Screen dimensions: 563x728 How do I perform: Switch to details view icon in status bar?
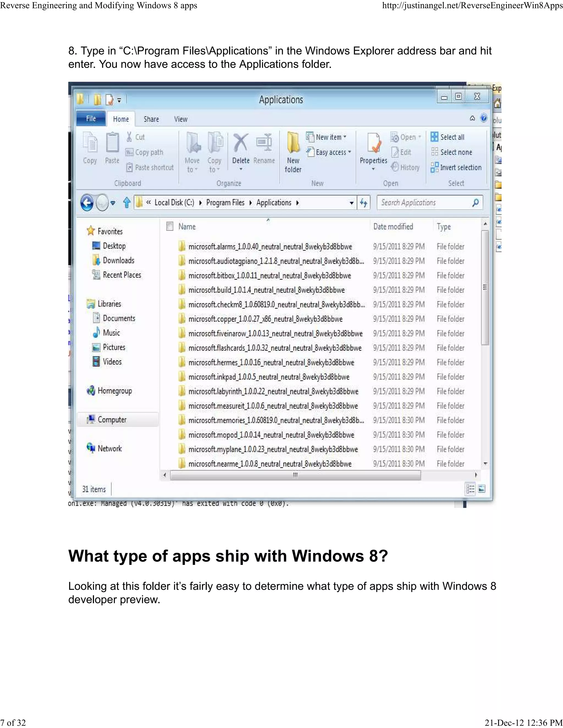tap(470, 489)
